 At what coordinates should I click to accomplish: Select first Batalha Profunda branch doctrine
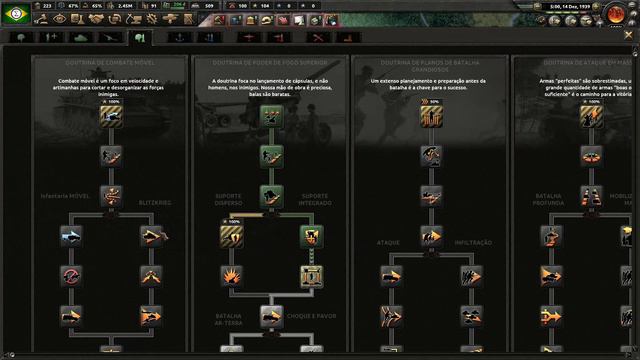[551, 236]
